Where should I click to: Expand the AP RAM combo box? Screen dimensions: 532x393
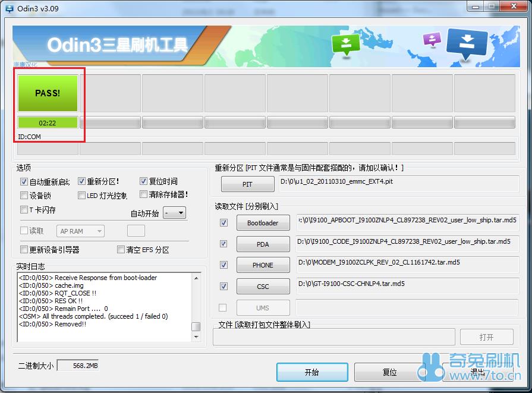[81, 231]
